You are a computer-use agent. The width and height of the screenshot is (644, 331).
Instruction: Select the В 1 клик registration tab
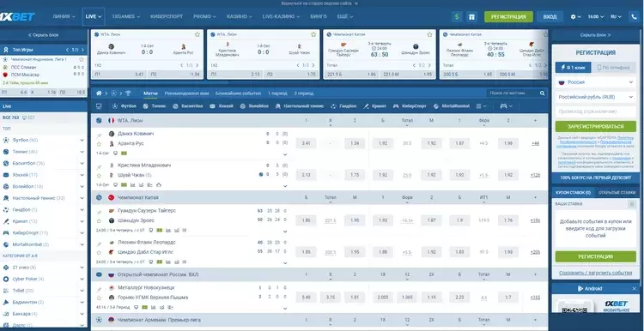574,68
